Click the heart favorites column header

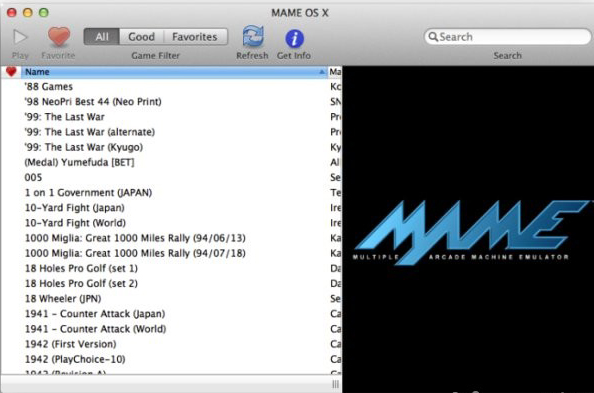(11, 71)
